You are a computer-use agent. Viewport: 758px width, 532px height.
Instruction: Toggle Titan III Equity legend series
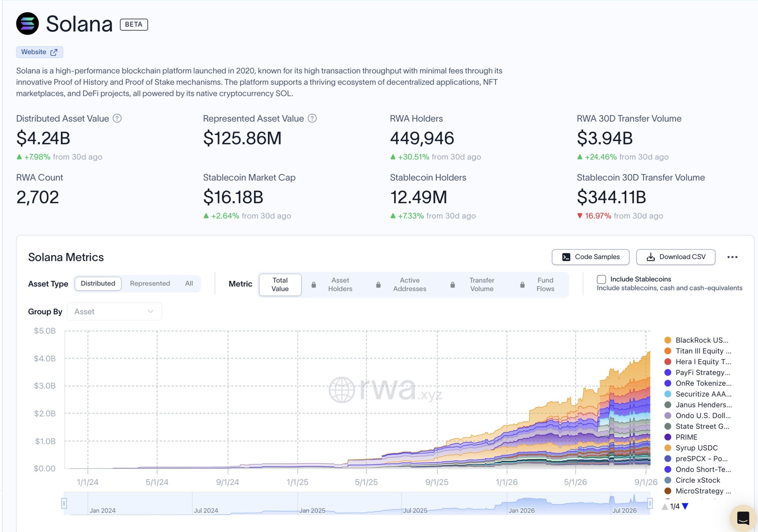pos(697,351)
